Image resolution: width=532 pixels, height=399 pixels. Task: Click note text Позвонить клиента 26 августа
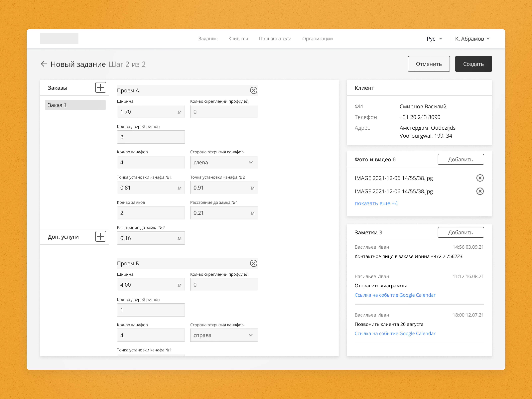pyautogui.click(x=389, y=324)
